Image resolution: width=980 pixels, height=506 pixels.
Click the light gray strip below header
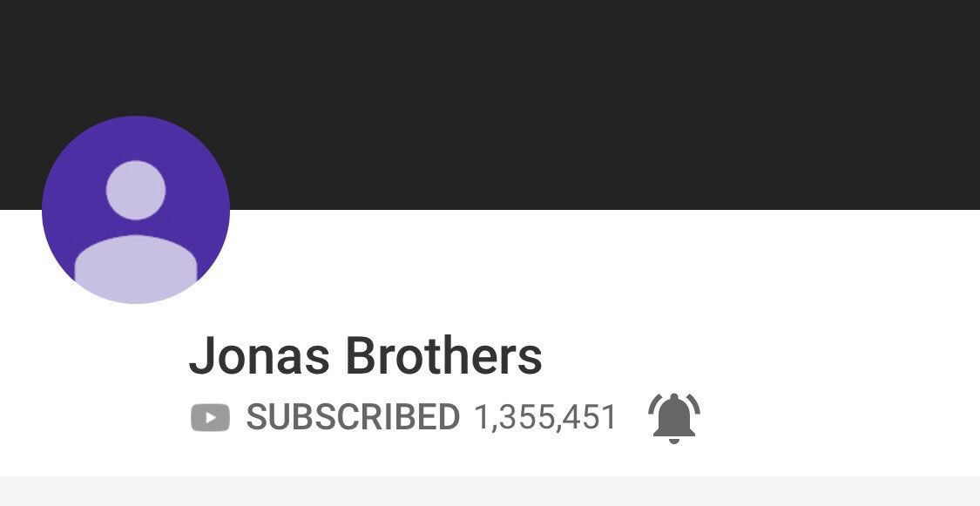click(490, 491)
